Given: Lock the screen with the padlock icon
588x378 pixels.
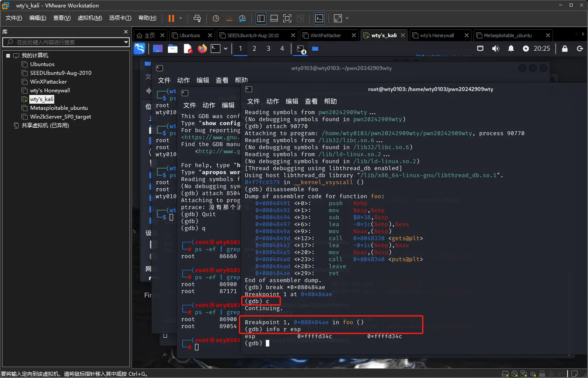Looking at the screenshot, I should click(x=565, y=49).
